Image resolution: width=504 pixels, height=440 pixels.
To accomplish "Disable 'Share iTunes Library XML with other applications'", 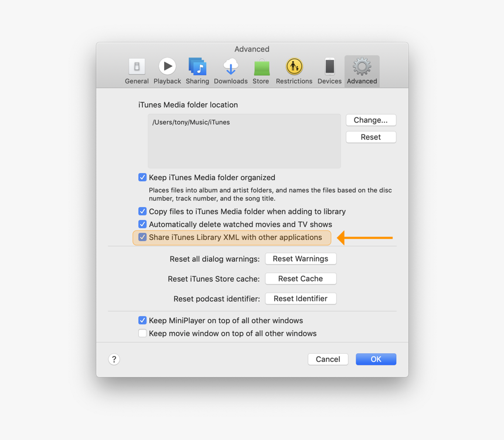I will click(142, 238).
